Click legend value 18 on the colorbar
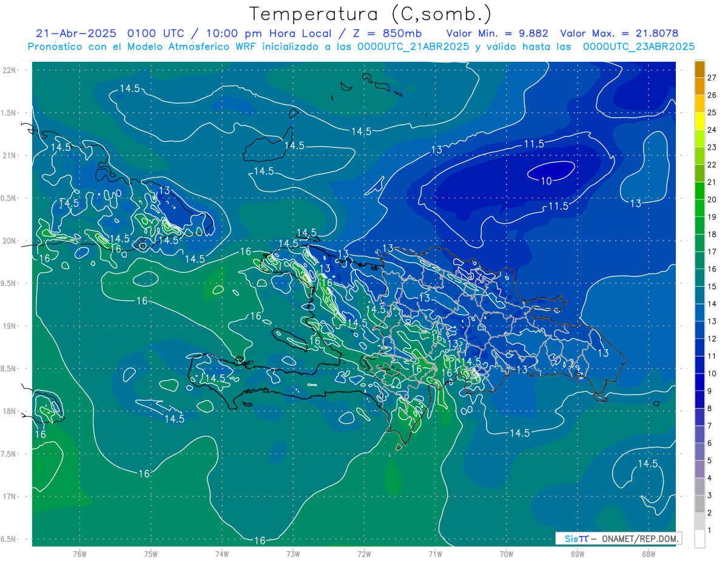This screenshot has height=562, width=728. point(712,234)
